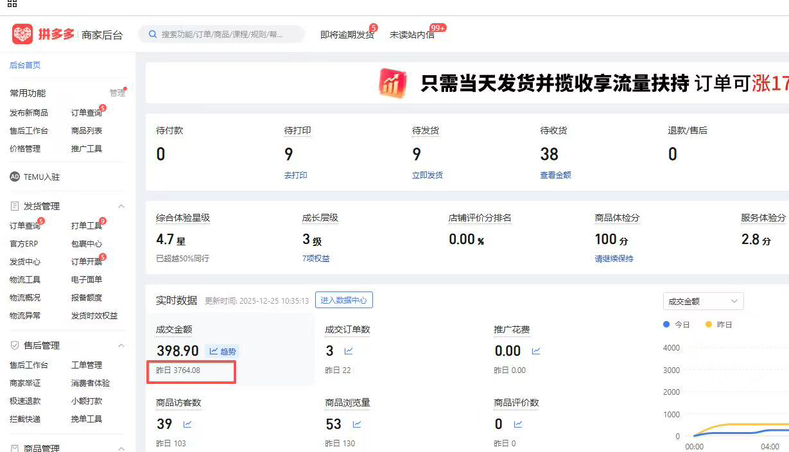Open trend chart icon for 推广花费
The image size is (789, 452).
tap(536, 351)
